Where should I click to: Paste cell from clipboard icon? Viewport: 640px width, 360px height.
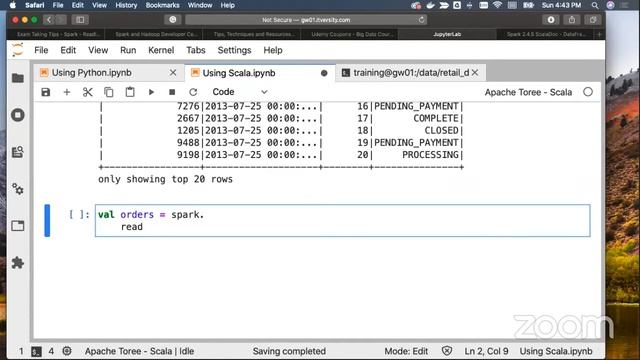[130, 92]
